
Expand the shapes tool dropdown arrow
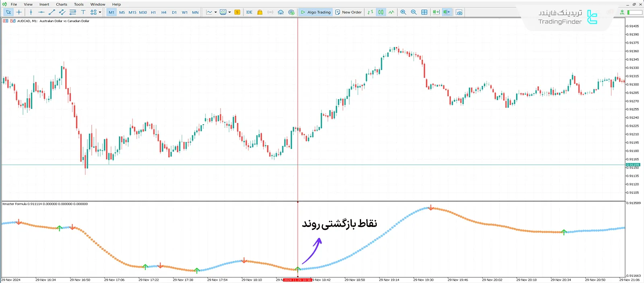(x=100, y=12)
